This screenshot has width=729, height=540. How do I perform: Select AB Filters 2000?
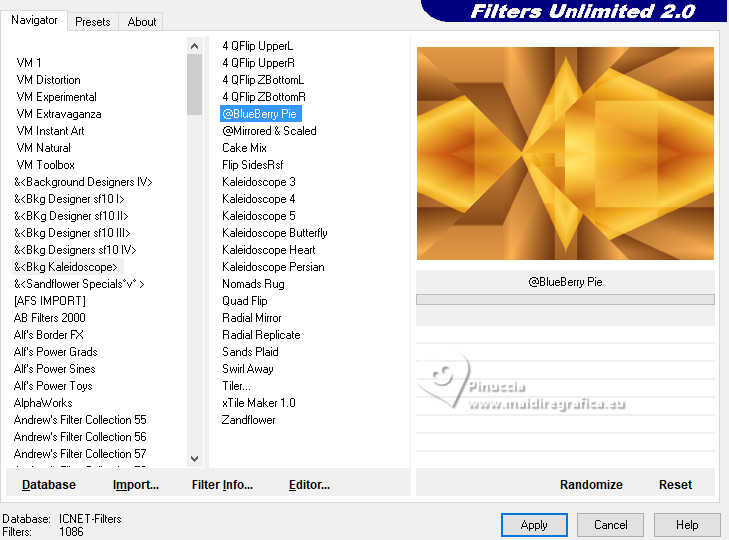(x=49, y=318)
